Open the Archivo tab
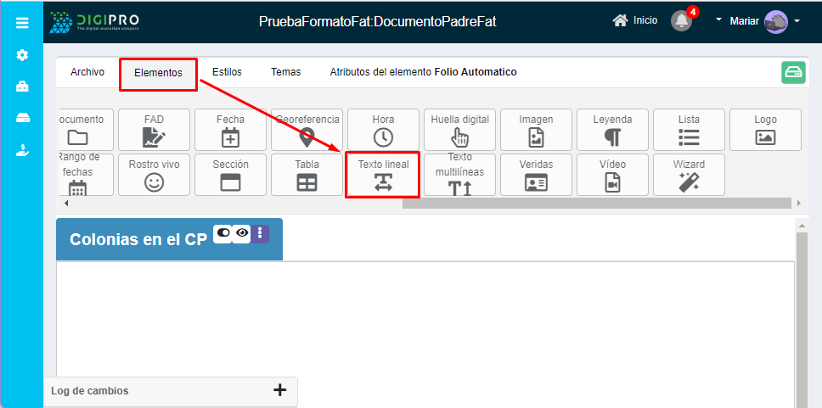The height and width of the screenshot is (408, 822). pyautogui.click(x=87, y=72)
